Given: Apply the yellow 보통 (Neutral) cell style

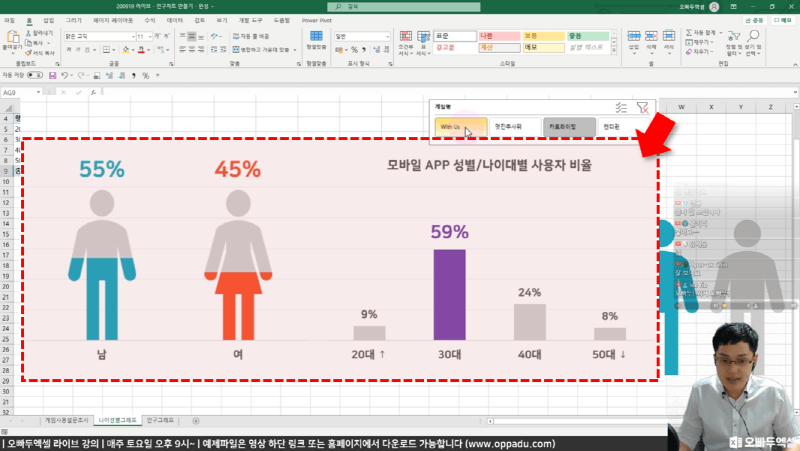Looking at the screenshot, I should coord(543,36).
